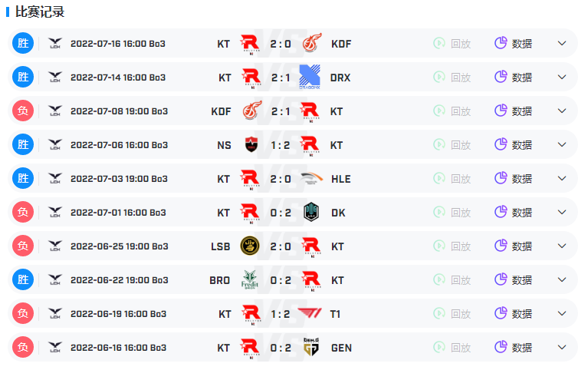Click the NS team logo in the 07-06 match
The width and height of the screenshot is (588, 370).
250,144
